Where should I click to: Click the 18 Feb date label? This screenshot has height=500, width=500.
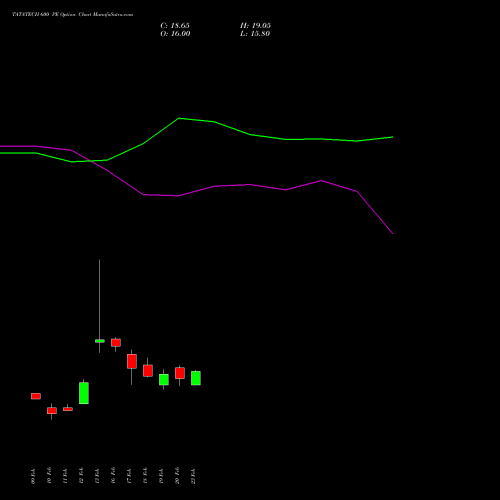pyautogui.click(x=145, y=476)
